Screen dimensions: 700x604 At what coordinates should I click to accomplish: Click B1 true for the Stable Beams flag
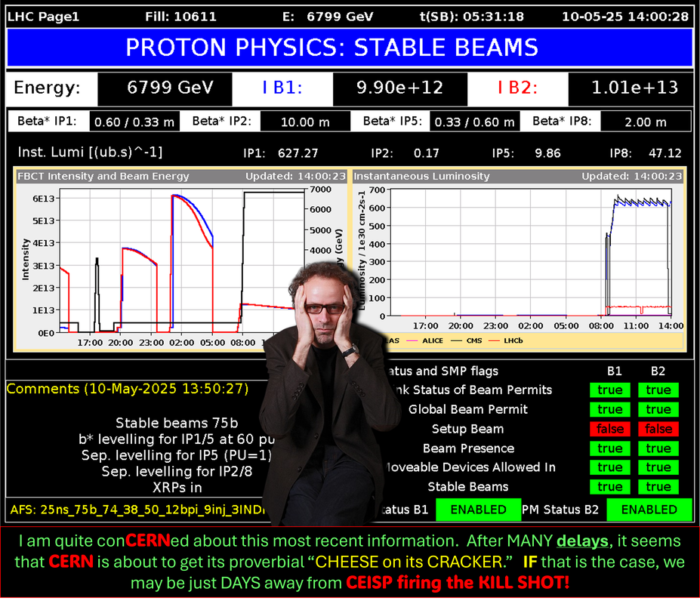pos(610,486)
